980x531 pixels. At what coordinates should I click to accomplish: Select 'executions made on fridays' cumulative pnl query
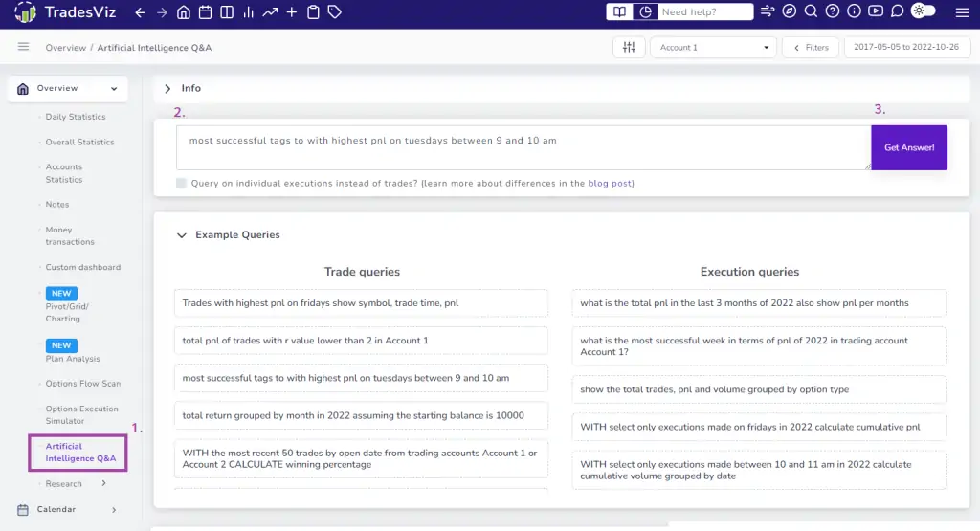coord(759,427)
